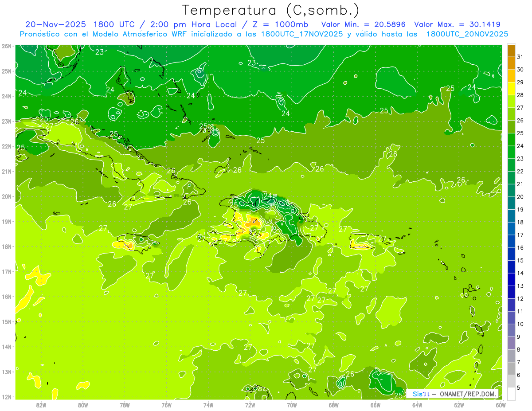The width and height of the screenshot is (532, 411).
Task: Click the "82W" longitude axis label
Action: [41, 405]
